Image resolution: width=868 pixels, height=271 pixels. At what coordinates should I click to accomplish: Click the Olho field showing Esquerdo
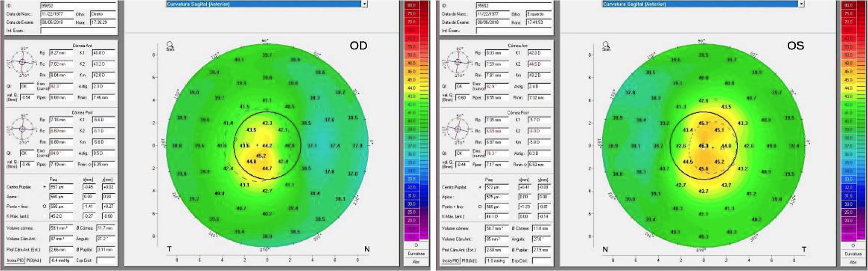coord(539,14)
